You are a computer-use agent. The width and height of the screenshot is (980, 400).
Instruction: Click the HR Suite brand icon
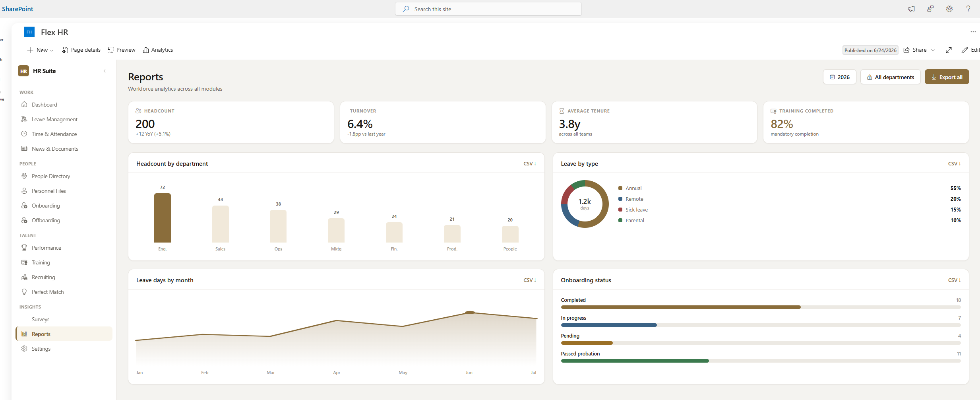(23, 71)
